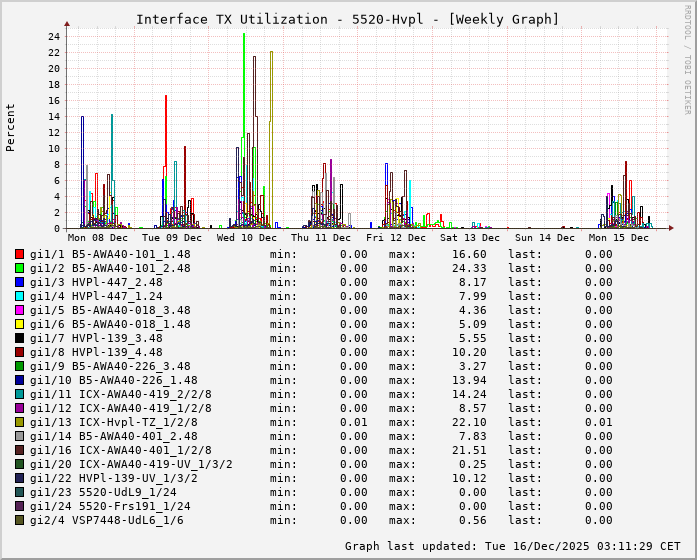
Task: Click the Fri 12 Dec date marker
Action: pyautogui.click(x=396, y=238)
